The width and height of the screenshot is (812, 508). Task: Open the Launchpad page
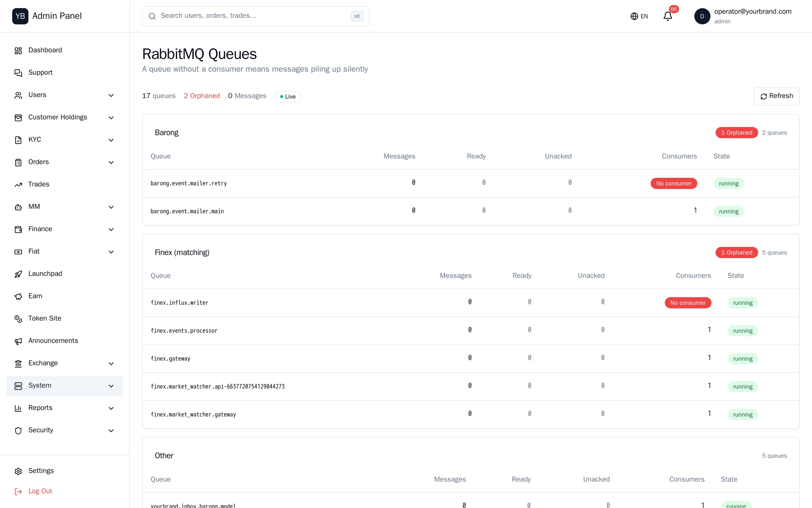pos(65,274)
